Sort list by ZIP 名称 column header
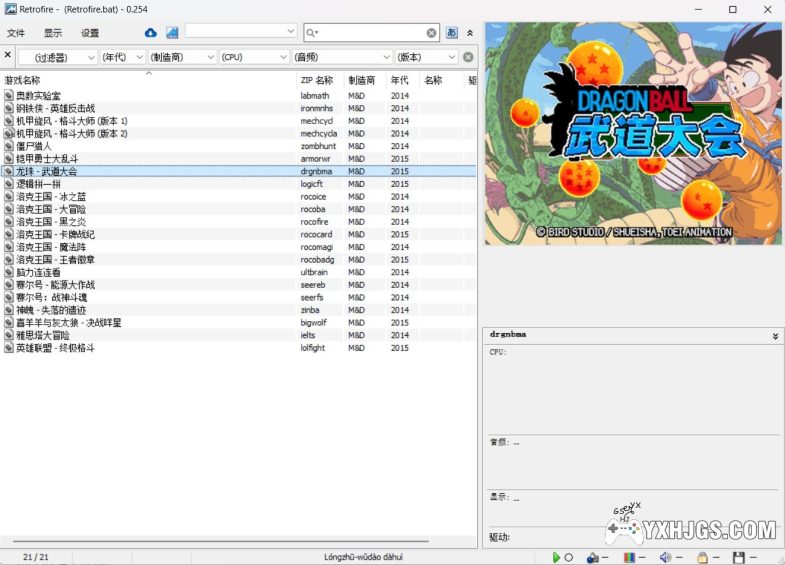The image size is (785, 565). click(316, 80)
